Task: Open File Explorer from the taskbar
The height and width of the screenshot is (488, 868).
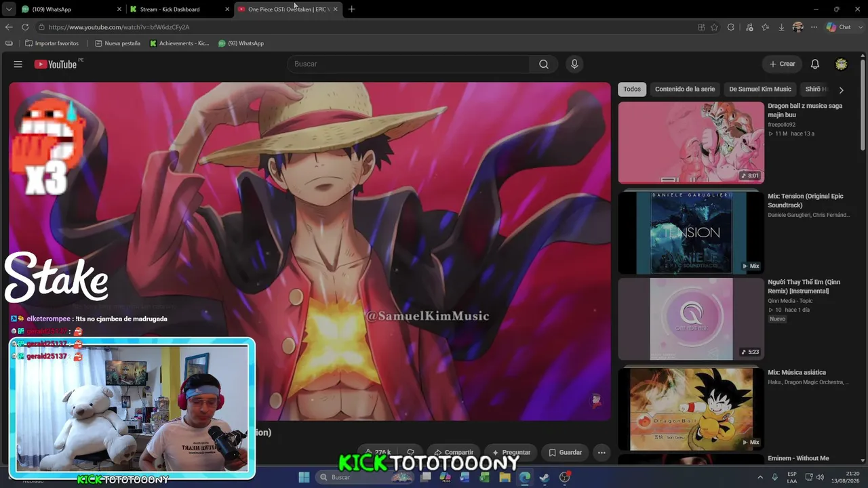Action: click(505, 477)
